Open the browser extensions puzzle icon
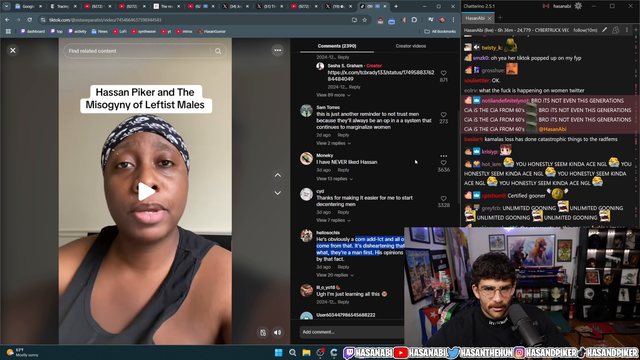The image size is (640, 360). [x=414, y=20]
